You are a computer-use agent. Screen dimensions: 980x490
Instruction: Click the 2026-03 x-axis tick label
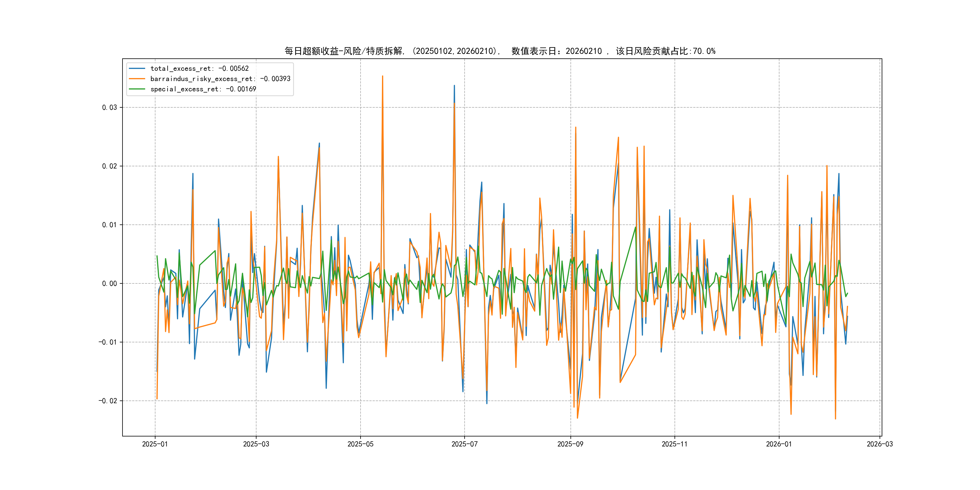pos(880,444)
